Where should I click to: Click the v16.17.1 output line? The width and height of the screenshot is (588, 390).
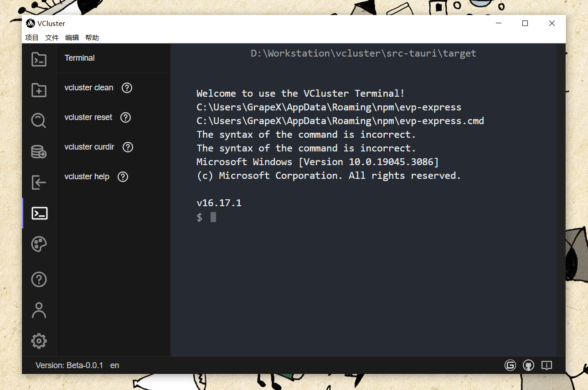[x=219, y=203]
